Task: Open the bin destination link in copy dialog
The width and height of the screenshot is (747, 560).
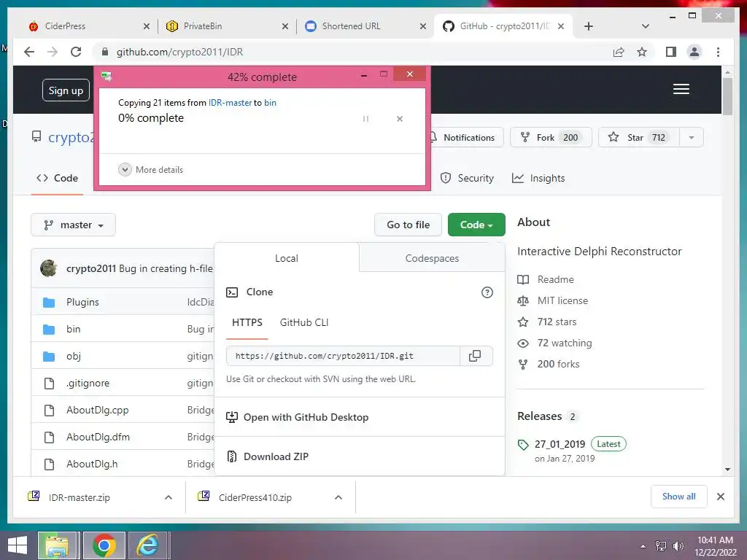Action: tap(270, 102)
